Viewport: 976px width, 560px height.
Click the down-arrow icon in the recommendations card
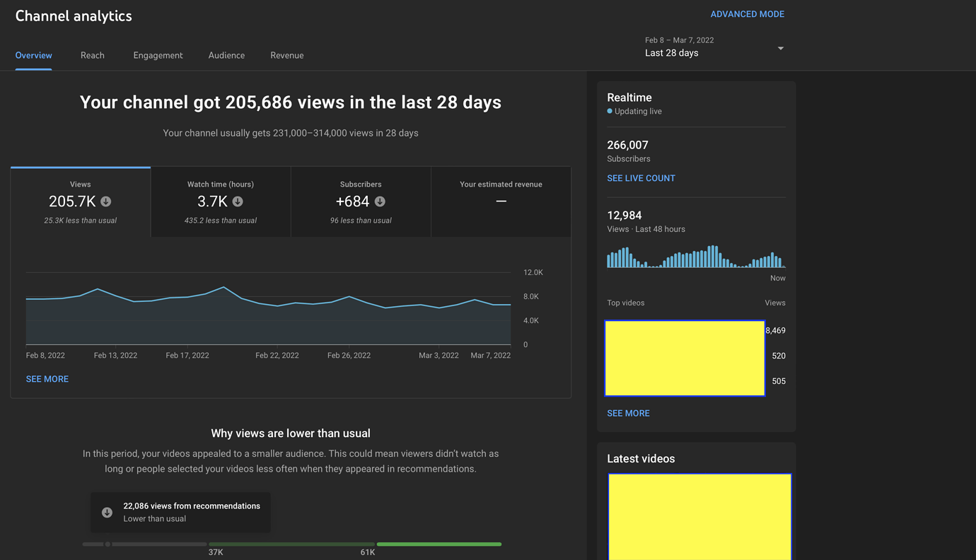point(107,513)
